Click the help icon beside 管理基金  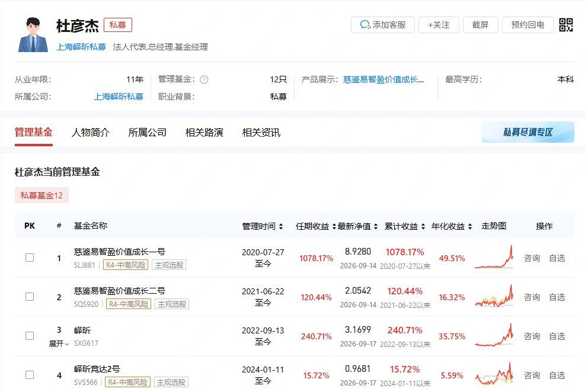[204, 79]
